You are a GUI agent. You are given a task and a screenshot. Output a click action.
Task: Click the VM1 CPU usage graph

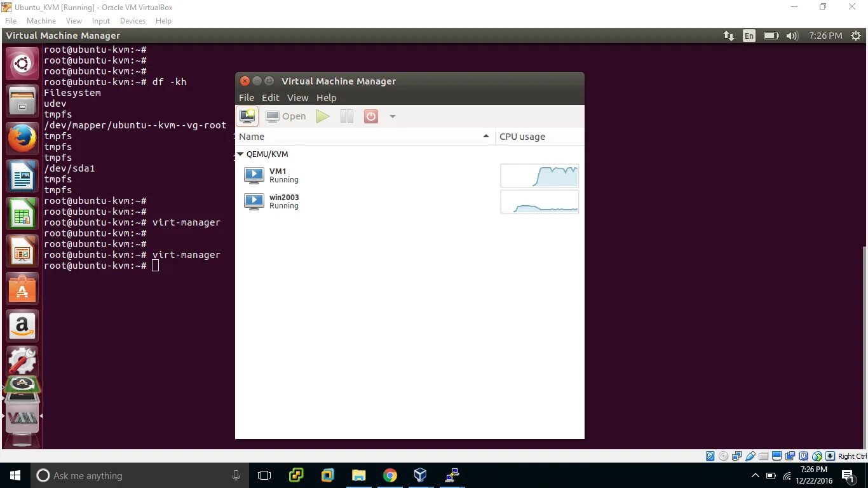pyautogui.click(x=539, y=175)
